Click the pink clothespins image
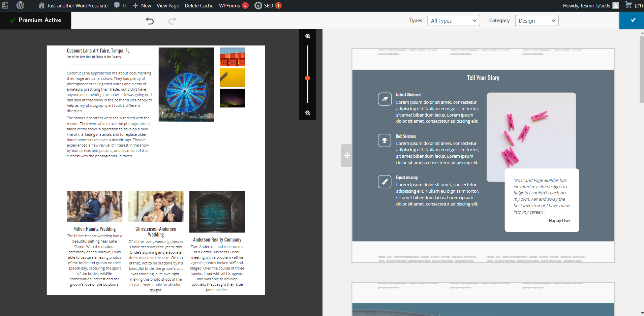Viewport: 644px width, 316px height. [x=531, y=137]
